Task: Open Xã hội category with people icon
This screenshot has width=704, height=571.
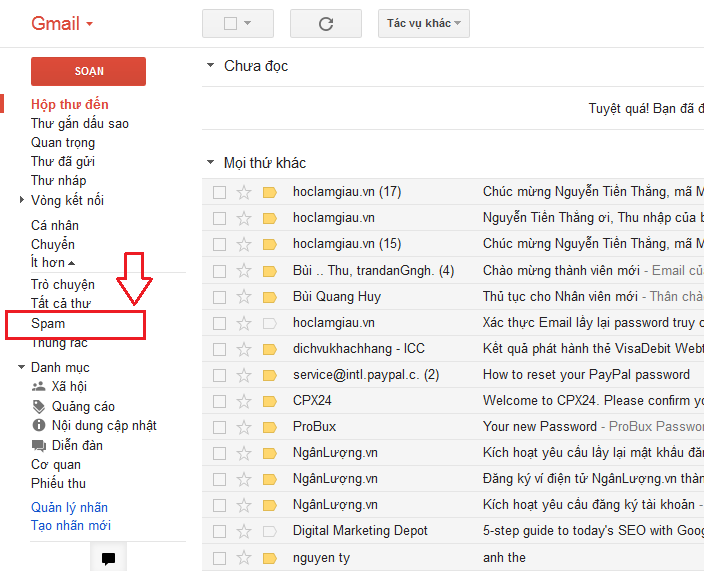Action: (x=59, y=387)
